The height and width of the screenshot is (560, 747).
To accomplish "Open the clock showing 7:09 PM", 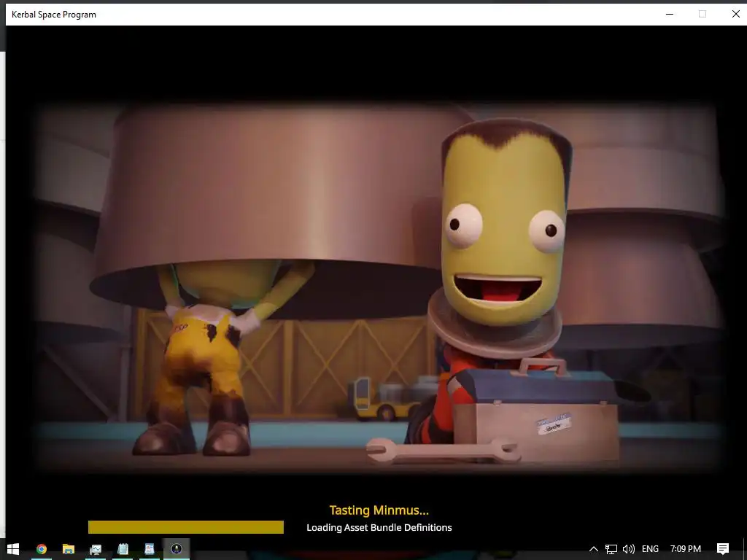I will tap(686, 549).
